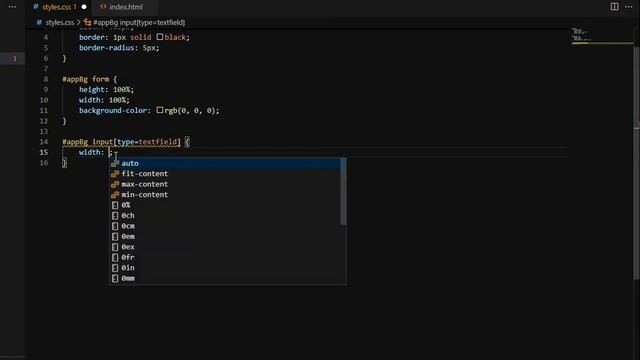This screenshot has height=360, width=640.
Task: Select the max-content suggestion
Action: coord(225,184)
